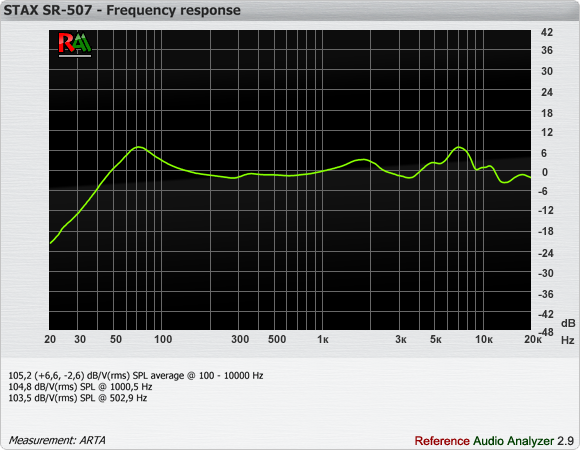
Task: Click the green curve's treble peak near 7 kHz
Action: pos(459,147)
